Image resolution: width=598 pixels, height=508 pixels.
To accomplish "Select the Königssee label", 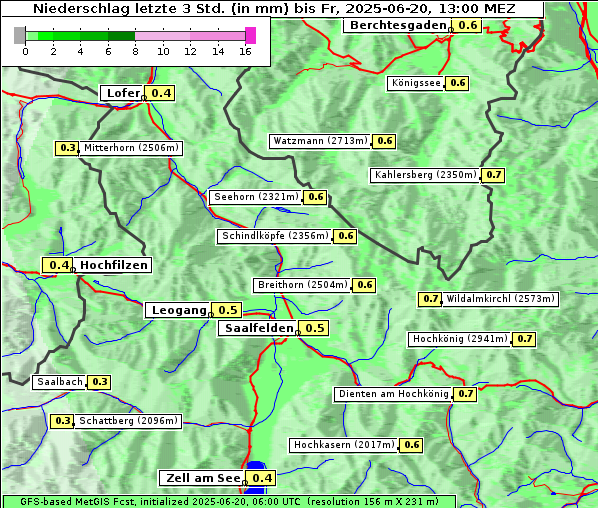I will pos(416,83).
